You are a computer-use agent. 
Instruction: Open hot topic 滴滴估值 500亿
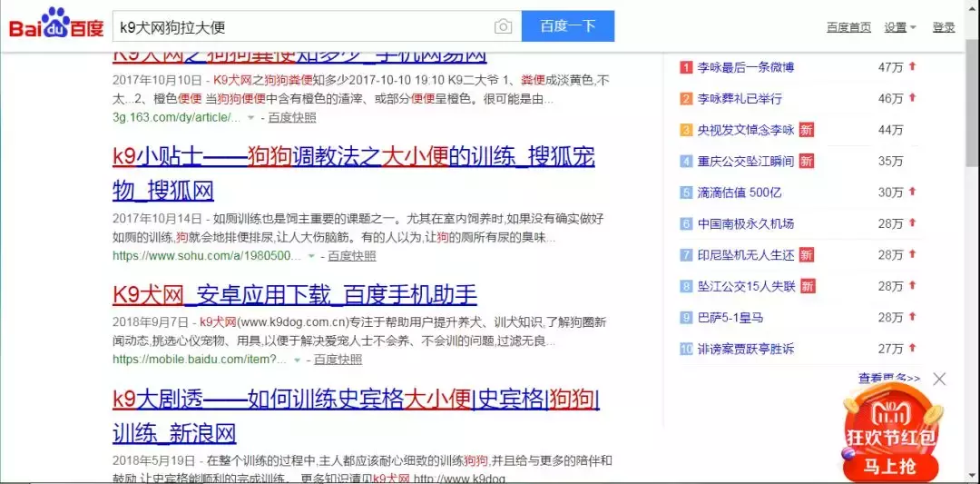pyautogui.click(x=740, y=193)
